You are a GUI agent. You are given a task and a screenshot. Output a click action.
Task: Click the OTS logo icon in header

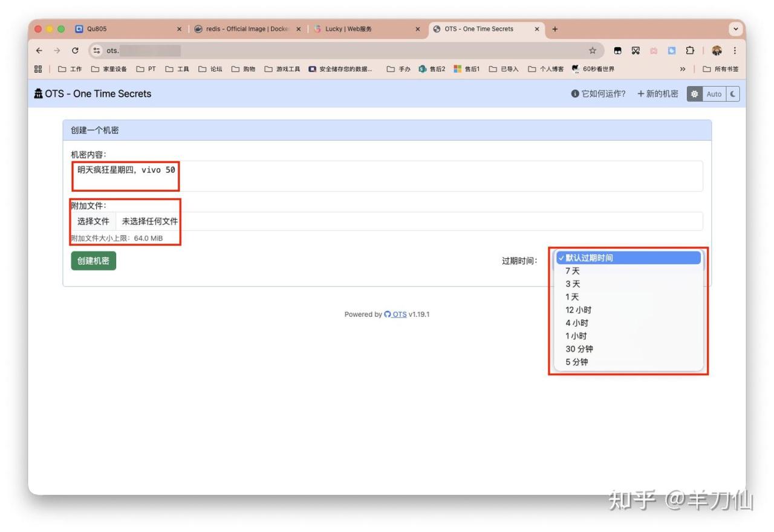click(38, 94)
